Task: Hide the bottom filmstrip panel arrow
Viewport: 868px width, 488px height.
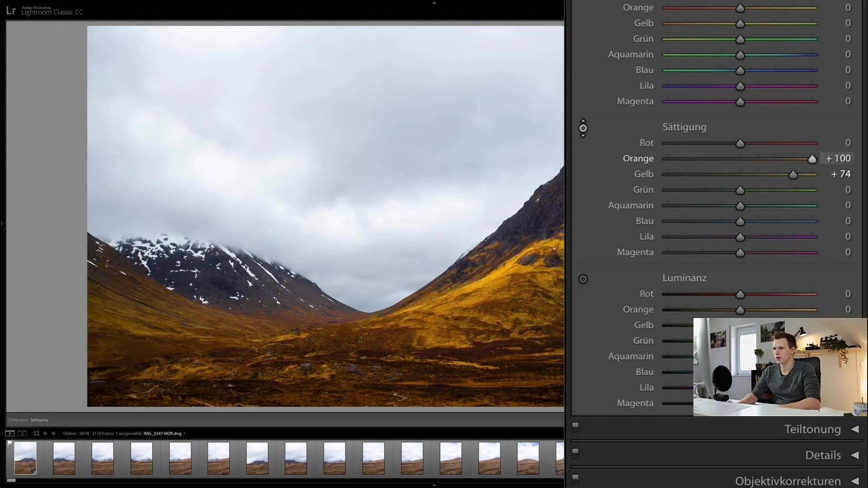Action: tap(434, 485)
